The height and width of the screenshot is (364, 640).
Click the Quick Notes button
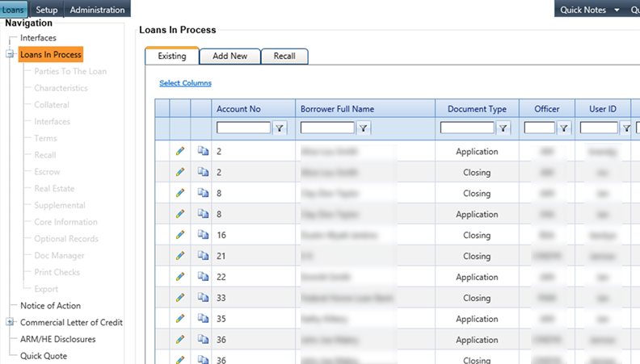[x=583, y=10]
